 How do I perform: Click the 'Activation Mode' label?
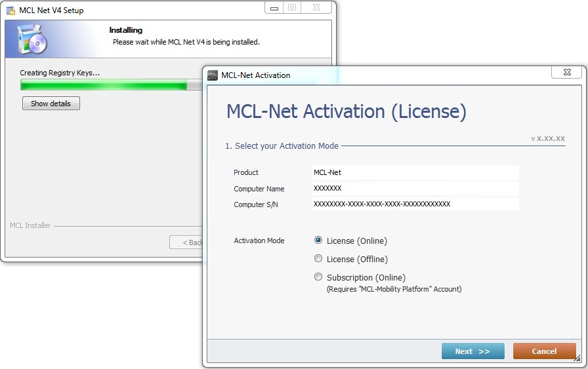[x=259, y=241]
